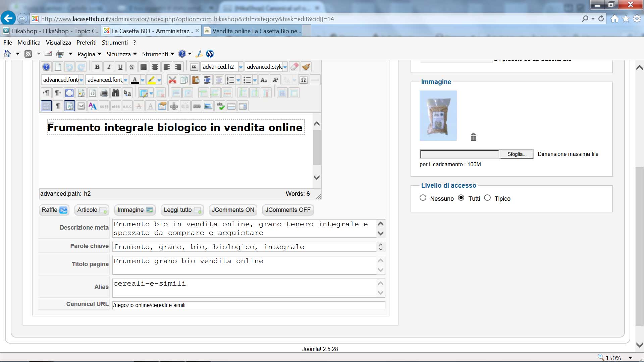This screenshot has height=362, width=644.
Task: Delete category image with trash icon
Action: 473,137
